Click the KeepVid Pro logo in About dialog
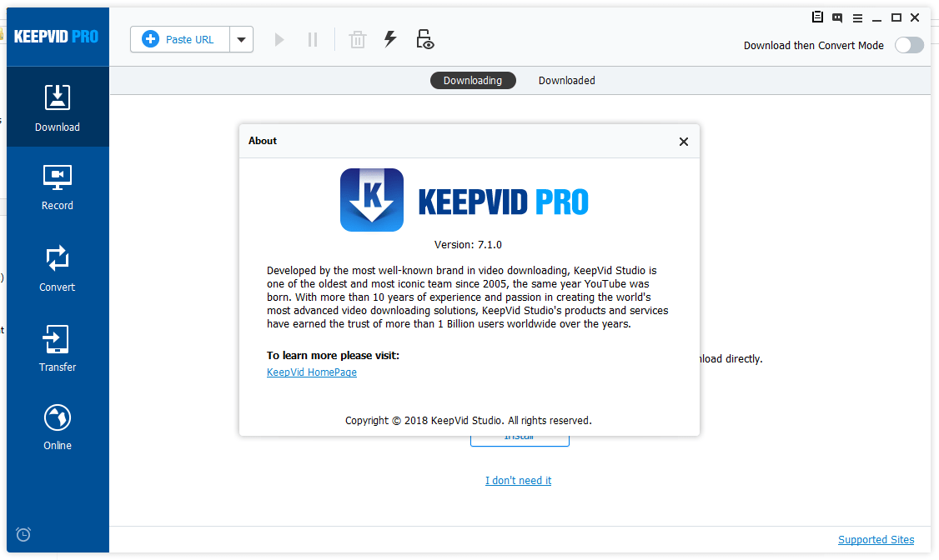This screenshot has height=560, width=939. coord(372,200)
